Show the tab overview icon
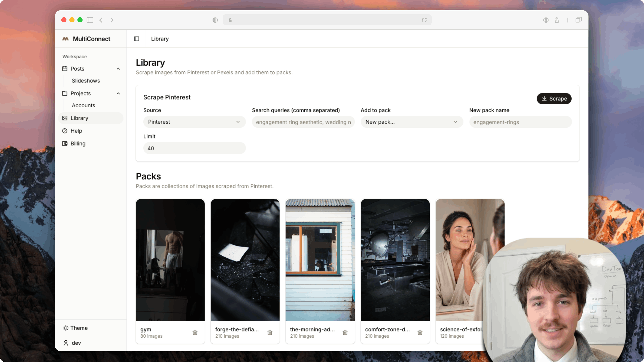 pyautogui.click(x=579, y=20)
